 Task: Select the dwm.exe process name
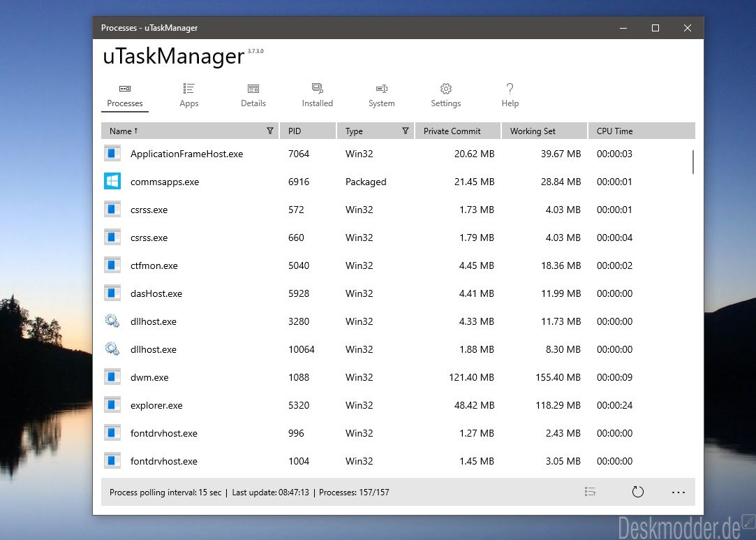pyautogui.click(x=149, y=377)
